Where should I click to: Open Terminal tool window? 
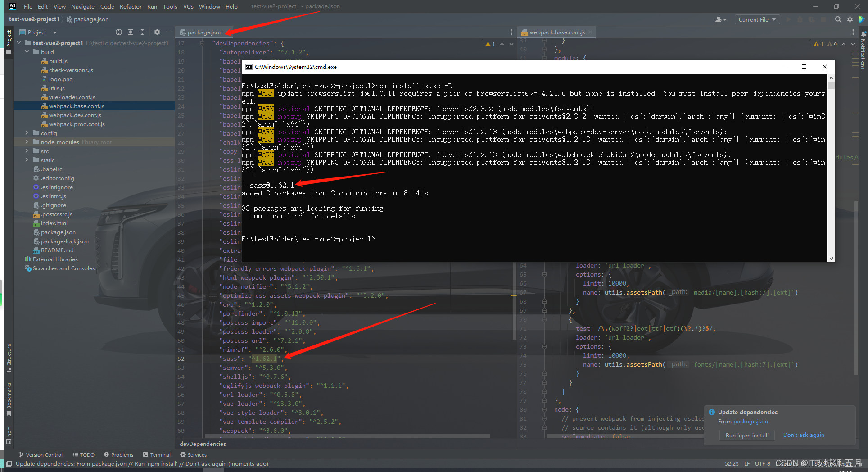(x=157, y=454)
